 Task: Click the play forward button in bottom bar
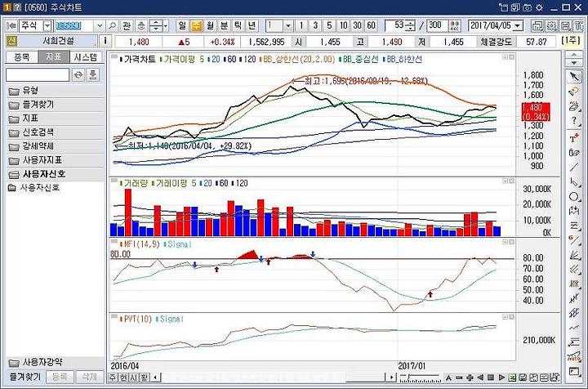[x=501, y=378]
